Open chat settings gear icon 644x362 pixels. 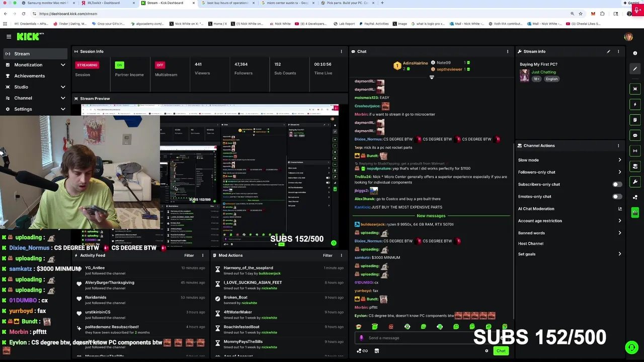pyautogui.click(x=487, y=351)
